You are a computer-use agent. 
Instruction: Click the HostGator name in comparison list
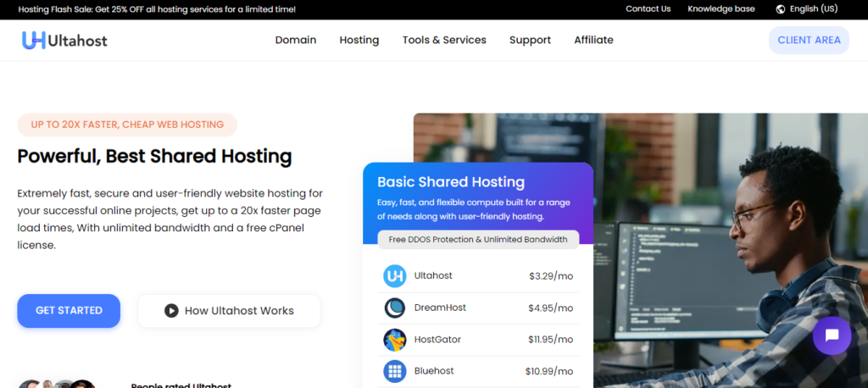tap(437, 339)
